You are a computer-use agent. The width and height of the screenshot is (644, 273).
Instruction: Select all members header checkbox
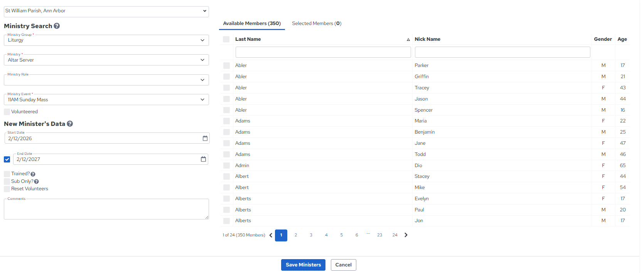[226, 39]
